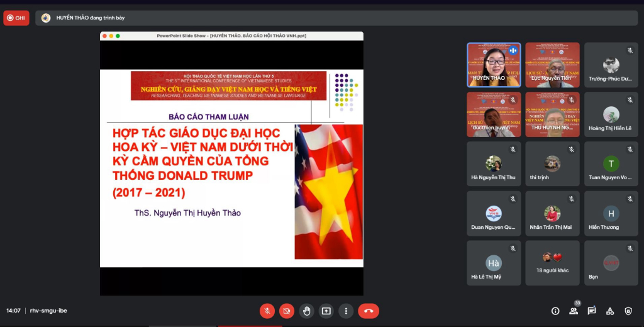Click the flags image on the slide

[x=328, y=192]
